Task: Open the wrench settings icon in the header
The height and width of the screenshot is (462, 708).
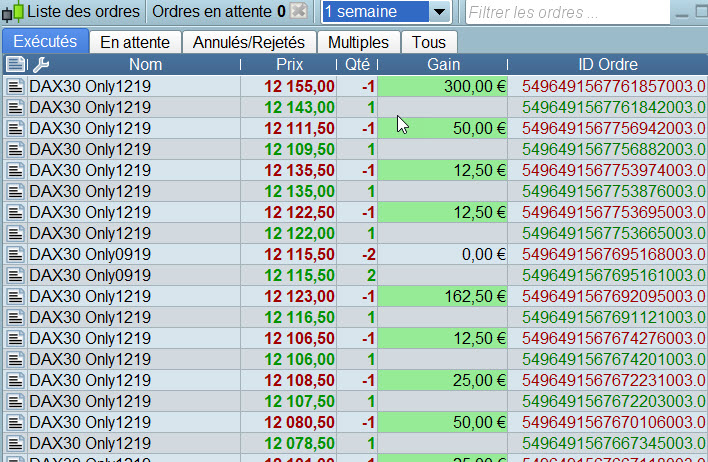Action: pyautogui.click(x=41, y=64)
